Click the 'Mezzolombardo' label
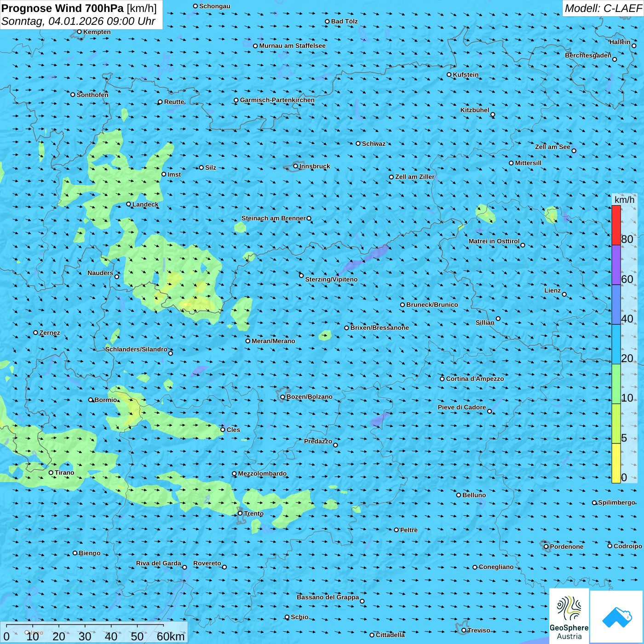The width and height of the screenshot is (644, 644). coord(263,473)
